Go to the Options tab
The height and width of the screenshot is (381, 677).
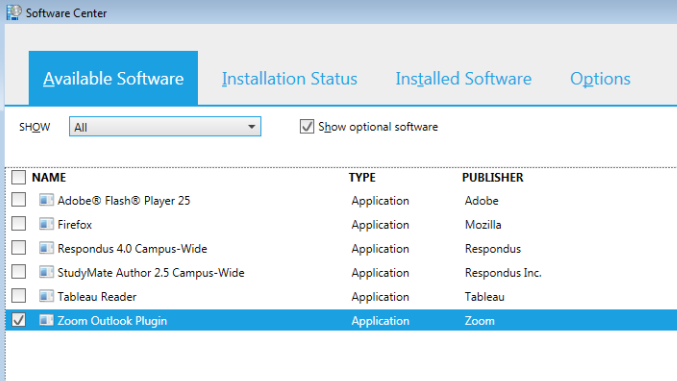pos(600,79)
